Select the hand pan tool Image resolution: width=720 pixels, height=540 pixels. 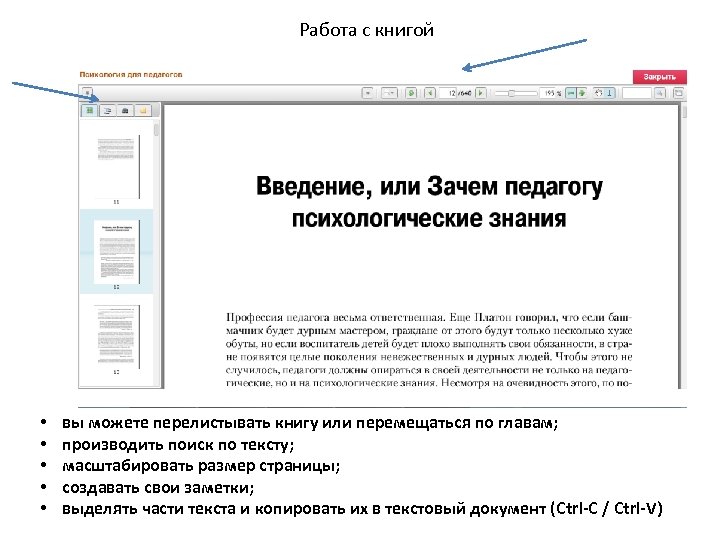pos(599,93)
